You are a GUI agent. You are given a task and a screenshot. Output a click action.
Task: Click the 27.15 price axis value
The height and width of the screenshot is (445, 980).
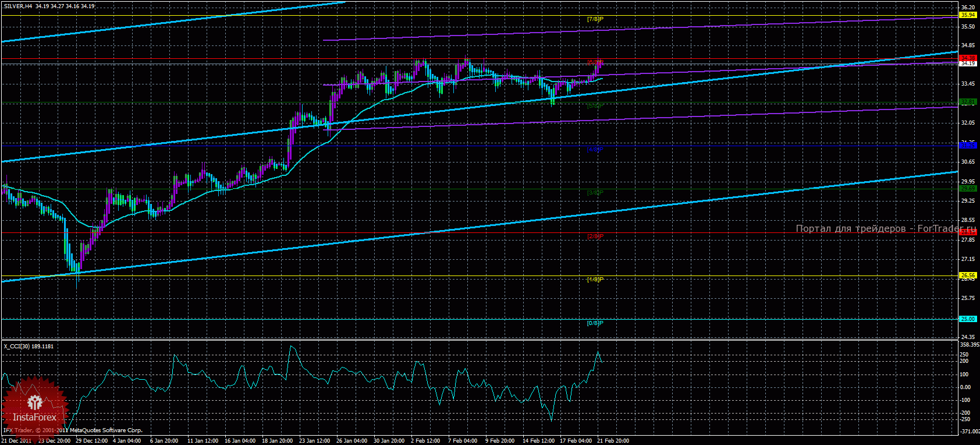tap(968, 259)
